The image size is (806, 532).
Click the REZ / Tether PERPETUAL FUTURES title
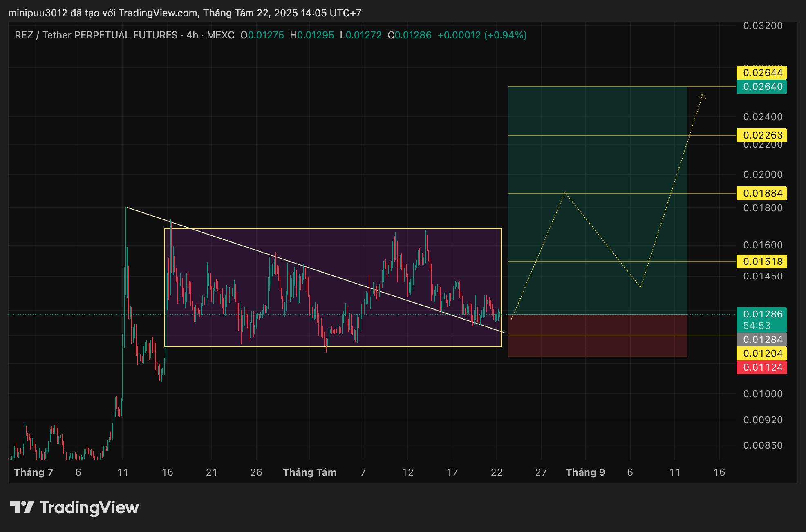pos(96,35)
